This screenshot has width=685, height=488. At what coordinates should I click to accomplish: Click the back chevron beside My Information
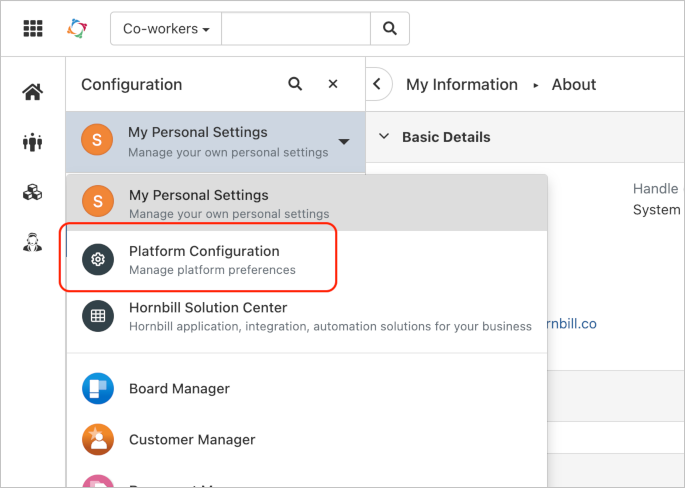click(x=377, y=85)
